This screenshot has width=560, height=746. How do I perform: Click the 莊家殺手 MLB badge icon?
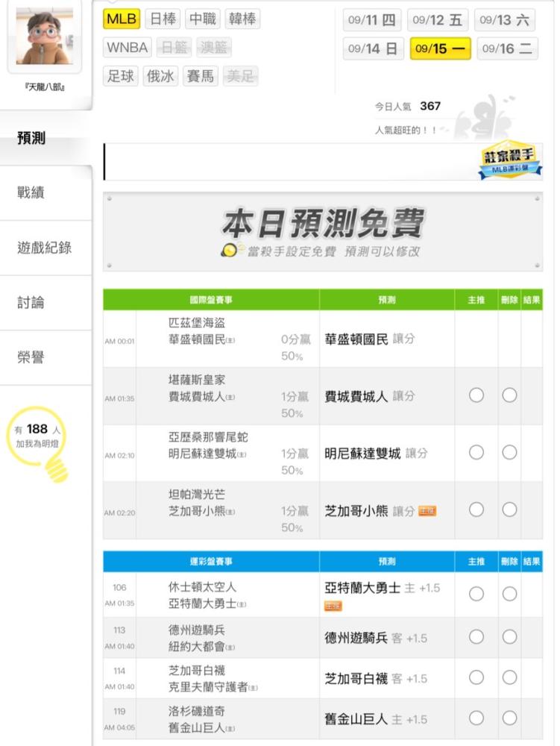point(510,160)
